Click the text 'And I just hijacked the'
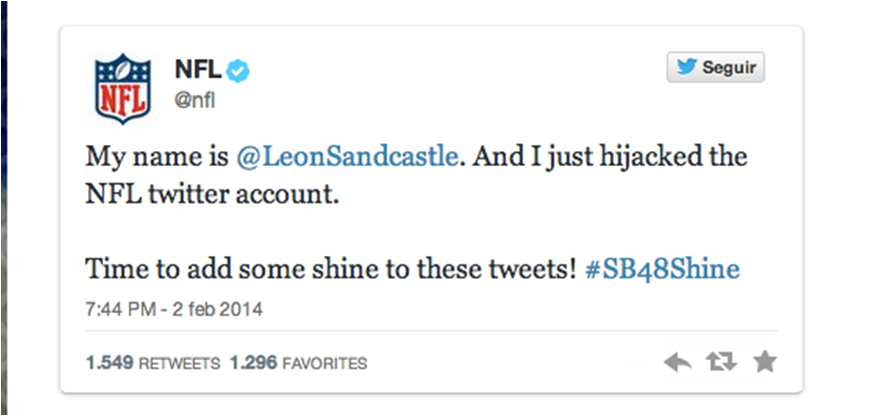The image size is (882, 416). pyautogui.click(x=610, y=157)
